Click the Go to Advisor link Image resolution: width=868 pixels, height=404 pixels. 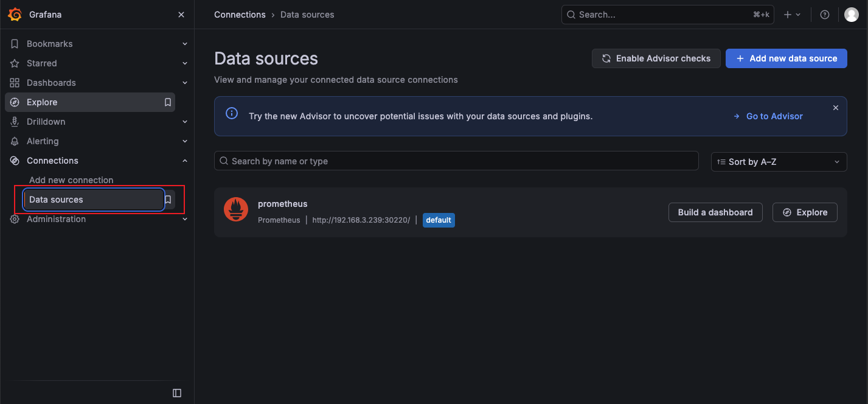[x=768, y=116]
